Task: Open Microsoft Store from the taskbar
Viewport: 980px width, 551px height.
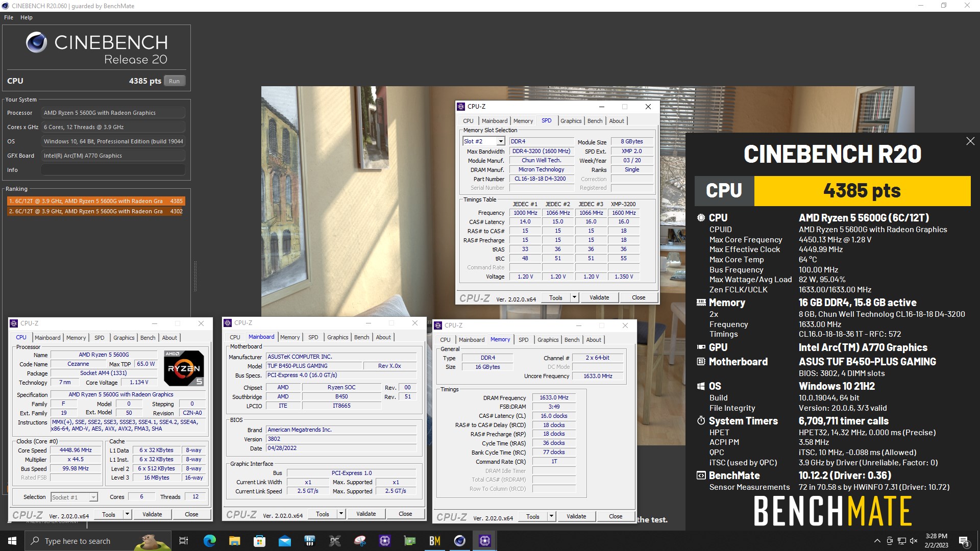Action: 259,541
